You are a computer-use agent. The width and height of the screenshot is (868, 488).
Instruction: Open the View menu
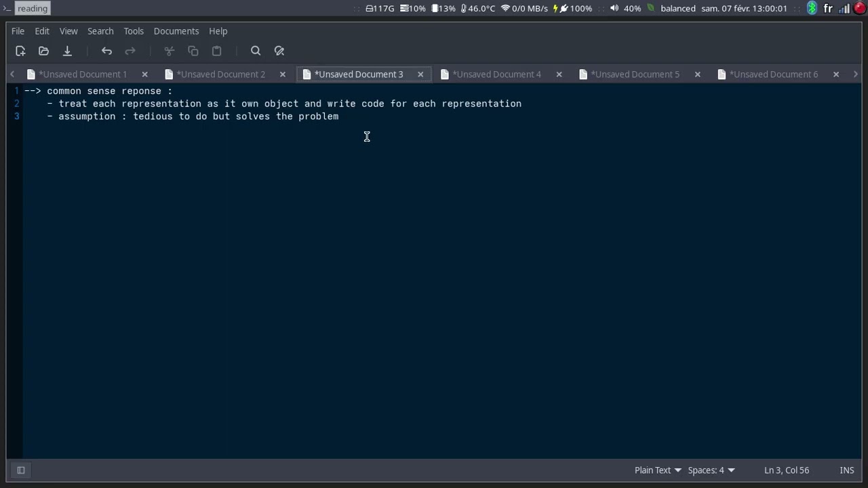point(68,31)
